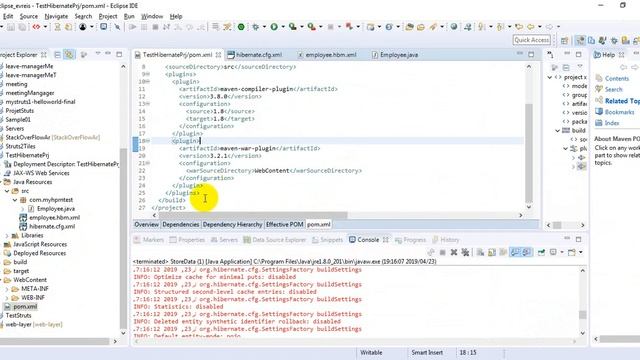Open the Source menu
Image resolution: width=640 pixels, height=360 pixels.
click(29, 16)
